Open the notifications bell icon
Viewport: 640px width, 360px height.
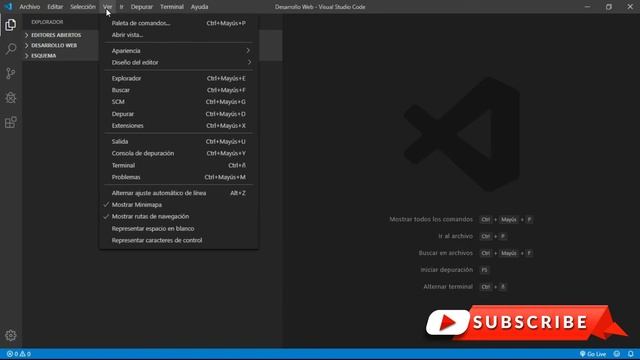(631, 354)
